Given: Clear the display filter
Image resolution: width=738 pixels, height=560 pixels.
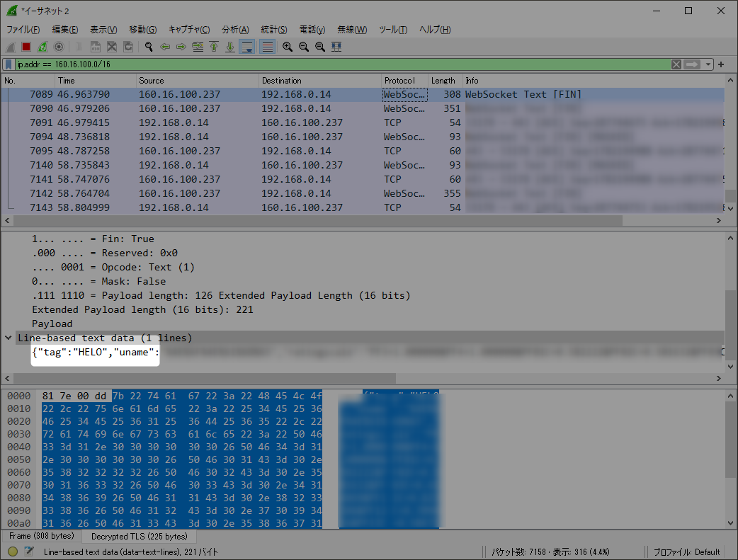Looking at the screenshot, I should click(676, 64).
